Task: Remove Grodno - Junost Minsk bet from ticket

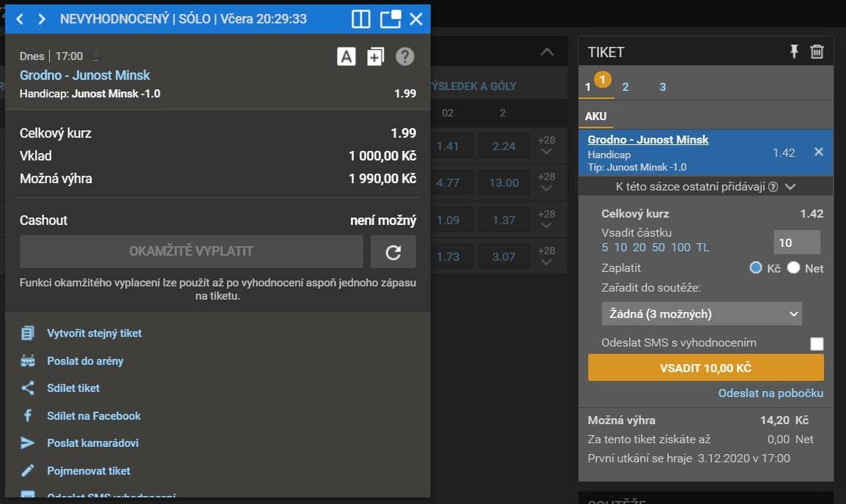Action: 819,152
